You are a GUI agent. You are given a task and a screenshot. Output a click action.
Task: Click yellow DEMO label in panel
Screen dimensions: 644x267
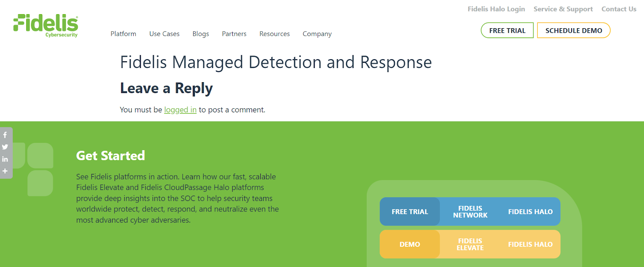[x=410, y=244]
